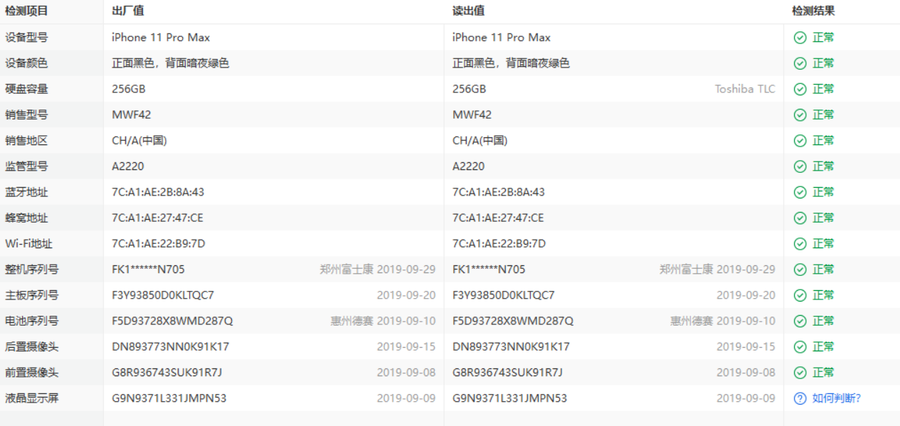
Task: Click factory rear camera serial DN893773NN0K91K17
Action: 170,347
